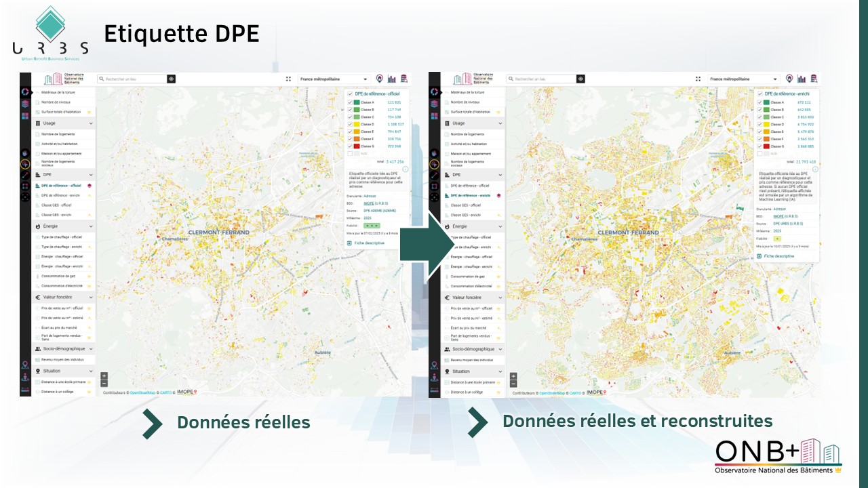Collapse the Valeur foncière section in the right map sidebar
The image size is (868, 488).
500,298
